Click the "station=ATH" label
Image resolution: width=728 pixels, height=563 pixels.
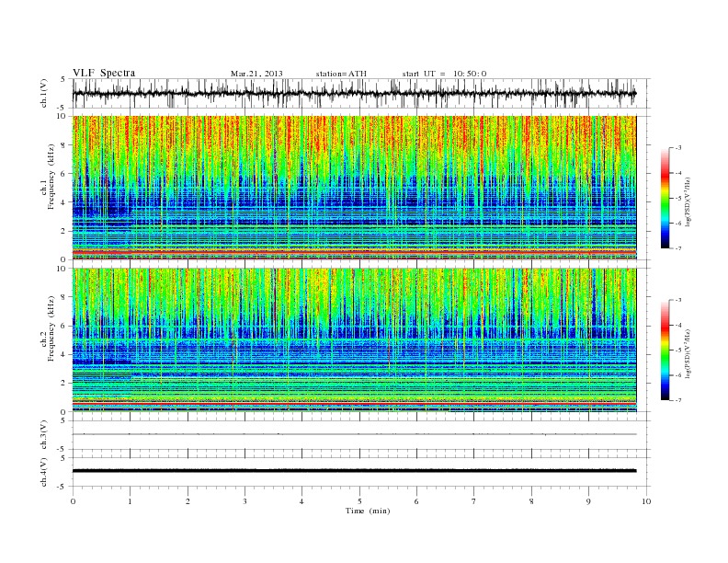coord(341,74)
